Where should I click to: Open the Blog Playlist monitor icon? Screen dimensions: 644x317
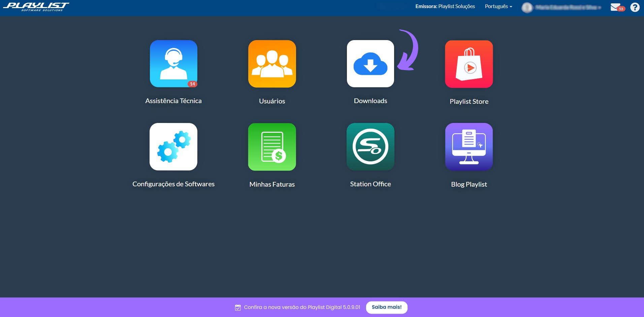(469, 147)
